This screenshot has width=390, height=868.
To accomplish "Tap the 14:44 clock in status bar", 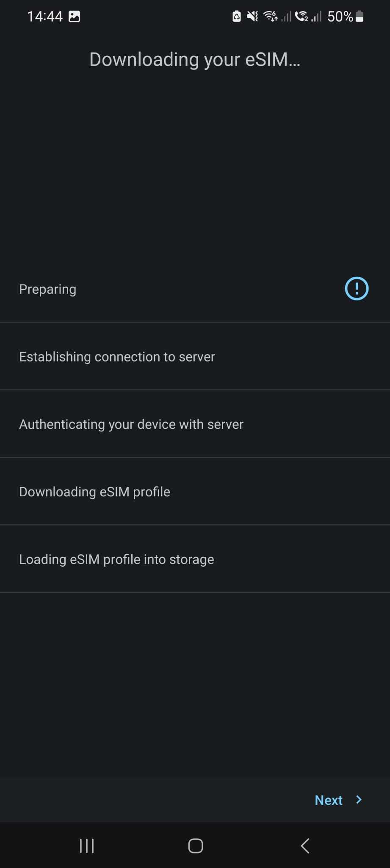I will coord(45,17).
